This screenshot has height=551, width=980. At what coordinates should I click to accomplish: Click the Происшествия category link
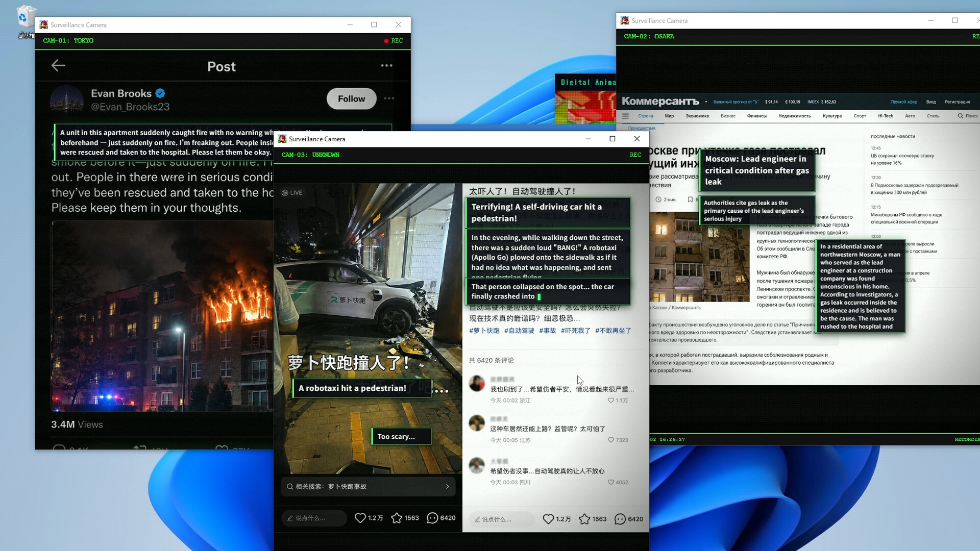click(x=642, y=128)
